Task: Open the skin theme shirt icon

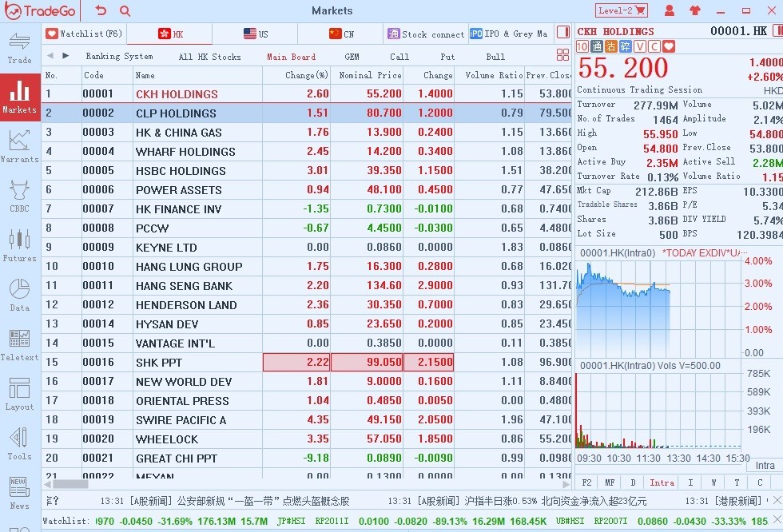Action: [x=694, y=10]
